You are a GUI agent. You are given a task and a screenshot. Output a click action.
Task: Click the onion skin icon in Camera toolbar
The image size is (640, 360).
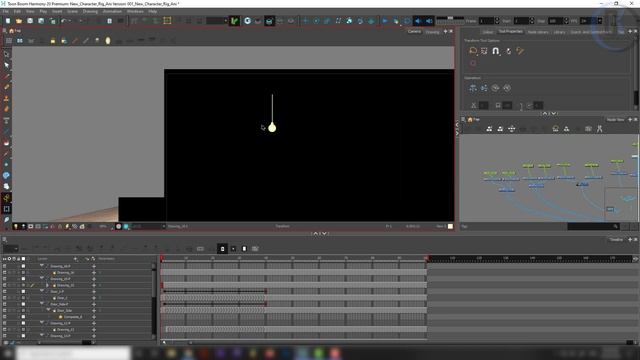pyautogui.click(x=108, y=40)
